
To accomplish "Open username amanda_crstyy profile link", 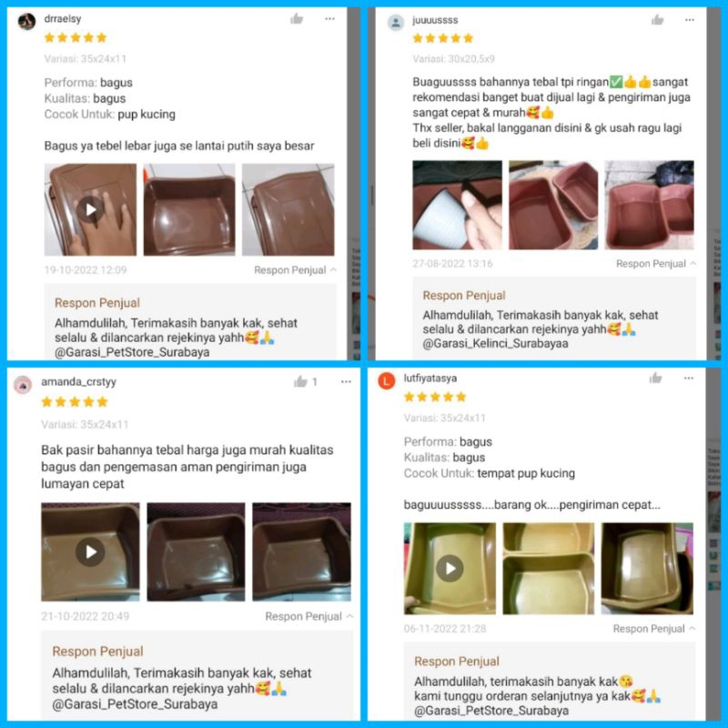I will (x=78, y=381).
